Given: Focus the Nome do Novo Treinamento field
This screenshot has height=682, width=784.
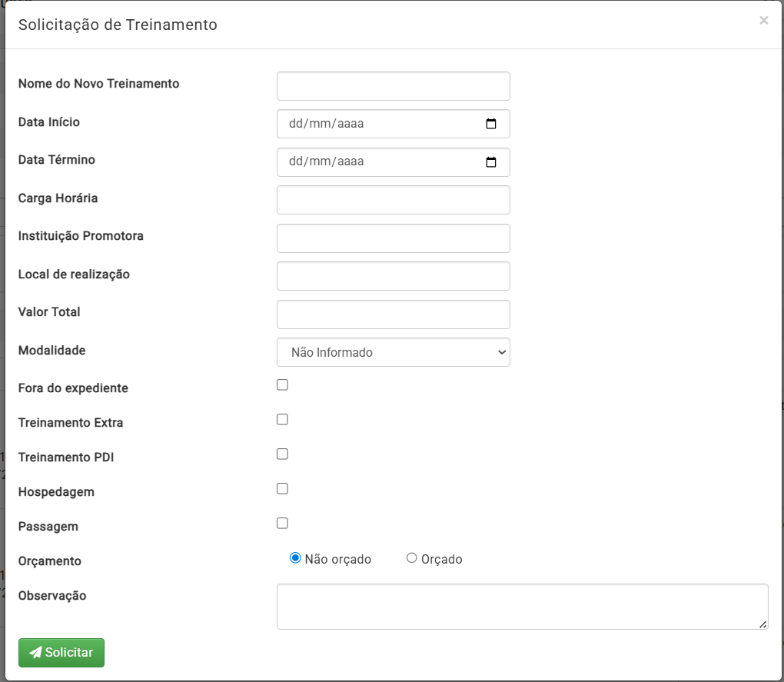Looking at the screenshot, I should (393, 86).
